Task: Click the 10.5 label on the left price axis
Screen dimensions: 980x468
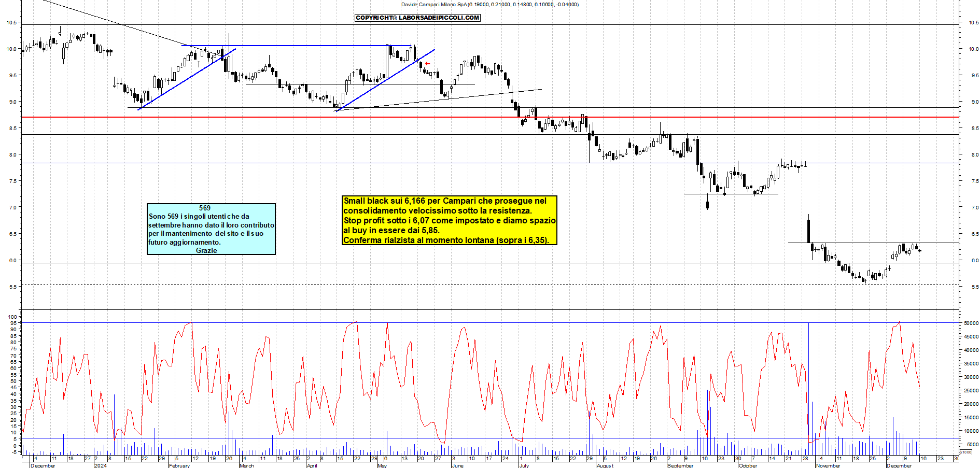Action: [x=11, y=22]
